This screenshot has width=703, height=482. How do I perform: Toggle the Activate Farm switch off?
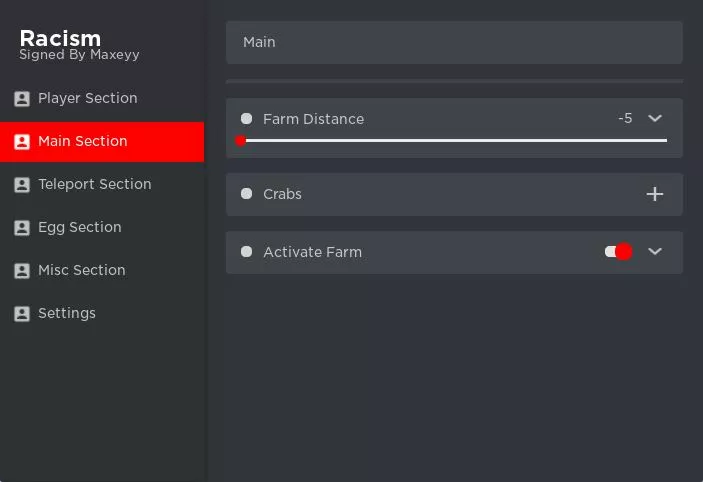click(618, 252)
